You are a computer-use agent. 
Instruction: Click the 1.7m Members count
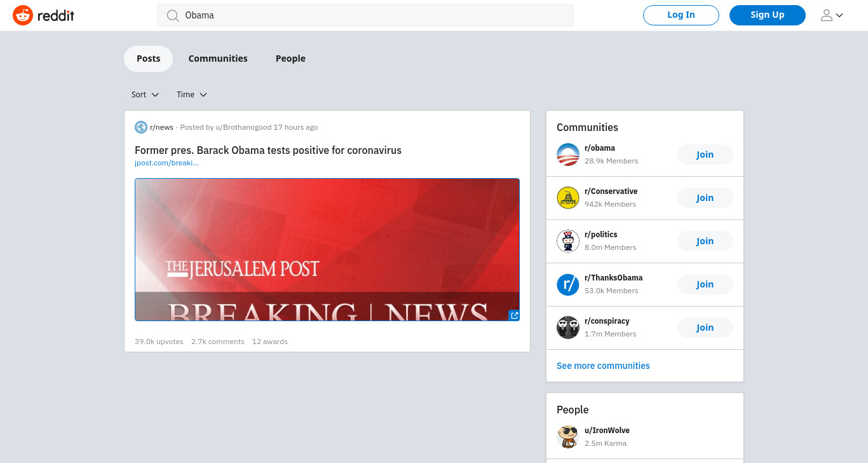[610, 334]
